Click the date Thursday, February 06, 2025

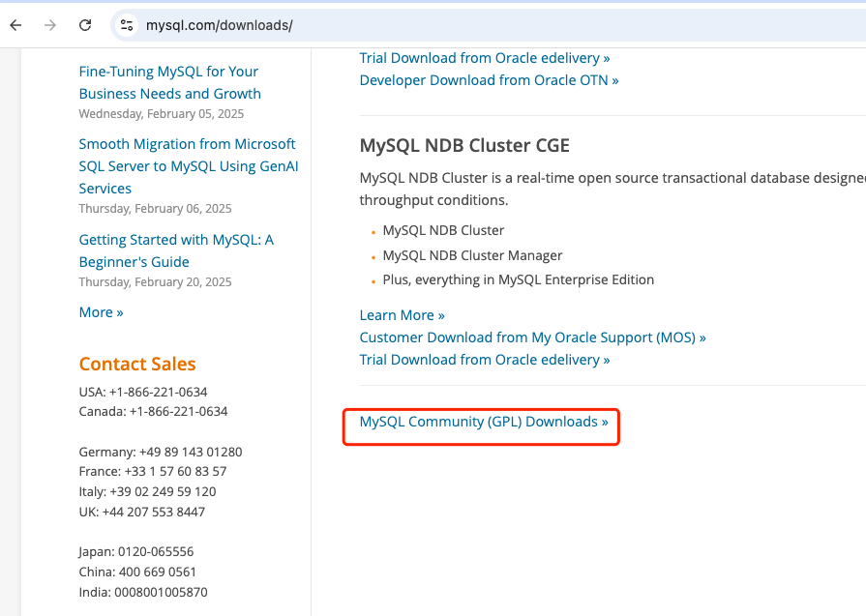[x=155, y=209]
